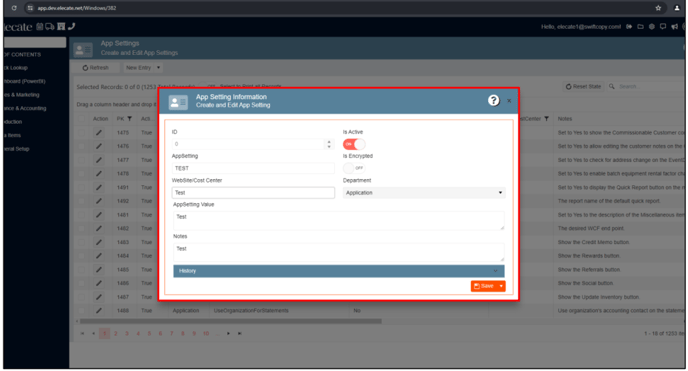This screenshot has width=688, height=371.
Task: Reload the page using the browser refresh icon
Action: [x=14, y=8]
